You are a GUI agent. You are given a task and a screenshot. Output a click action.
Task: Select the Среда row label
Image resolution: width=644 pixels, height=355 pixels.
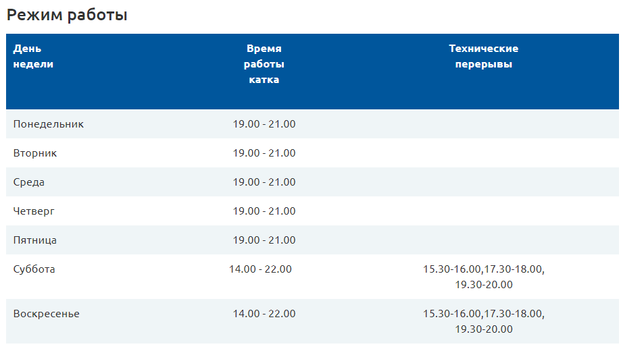[x=29, y=182]
